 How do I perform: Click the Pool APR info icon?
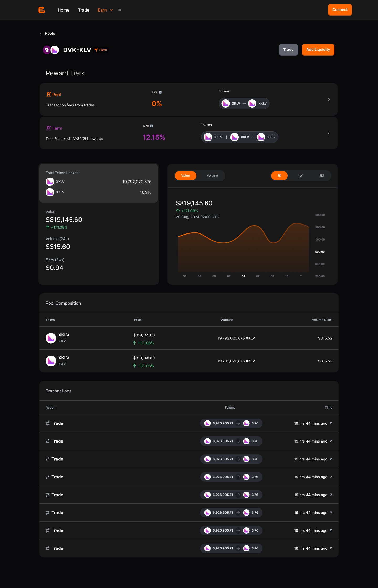click(x=160, y=92)
